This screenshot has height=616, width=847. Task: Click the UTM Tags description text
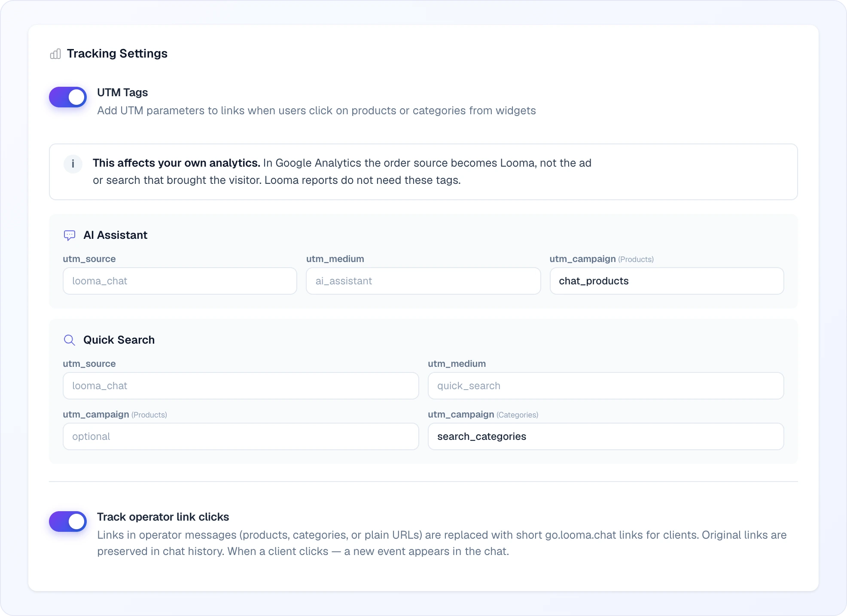pos(317,111)
